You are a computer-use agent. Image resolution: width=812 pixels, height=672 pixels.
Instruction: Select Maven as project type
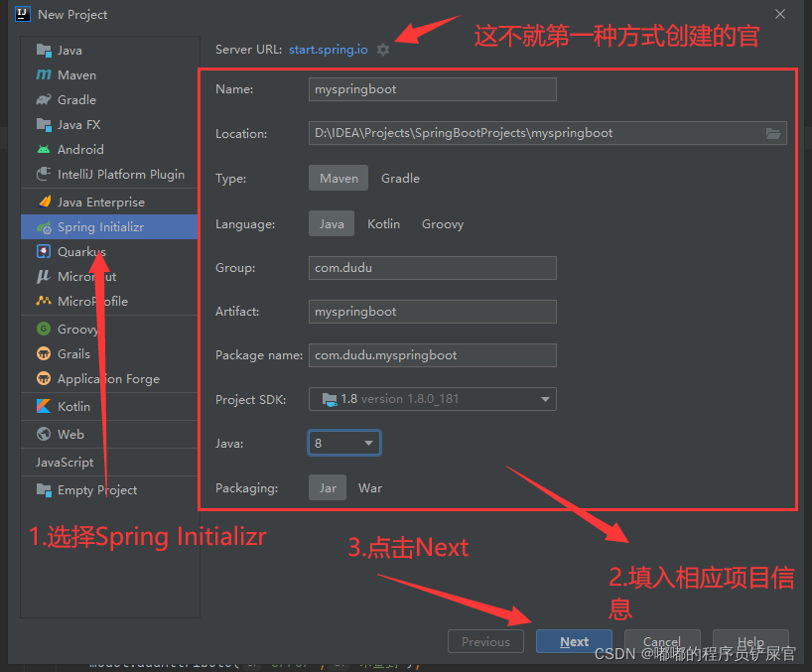pos(338,178)
